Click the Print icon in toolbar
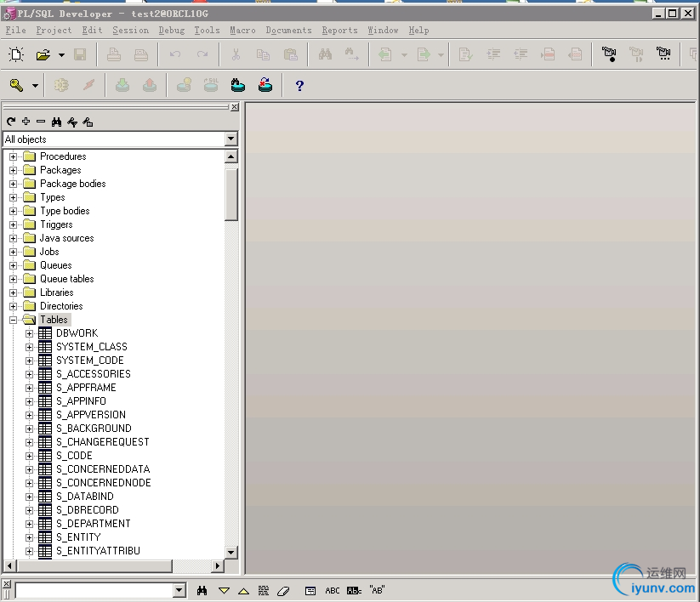 tap(114, 55)
